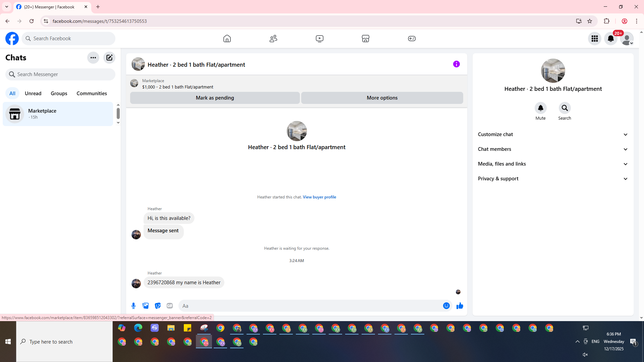
Task: Open View buyer profile link
Action: (319, 197)
